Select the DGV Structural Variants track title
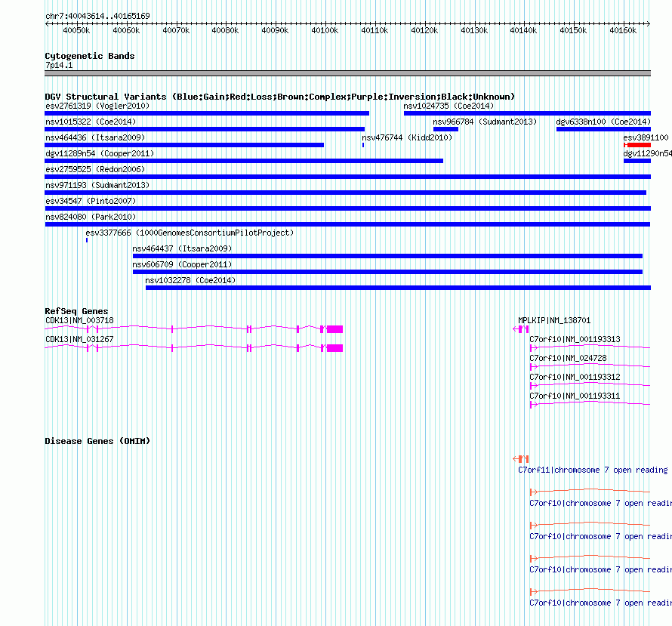This screenshot has width=672, height=626. [280, 97]
